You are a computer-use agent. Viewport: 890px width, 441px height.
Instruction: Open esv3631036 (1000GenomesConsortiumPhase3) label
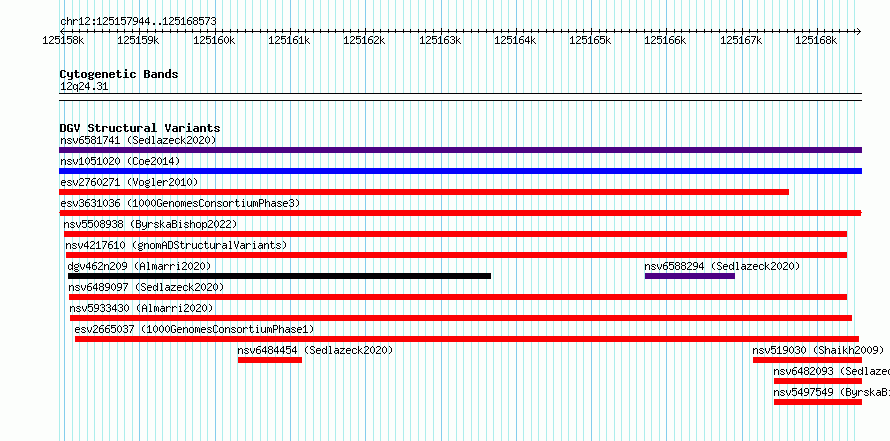point(179,203)
